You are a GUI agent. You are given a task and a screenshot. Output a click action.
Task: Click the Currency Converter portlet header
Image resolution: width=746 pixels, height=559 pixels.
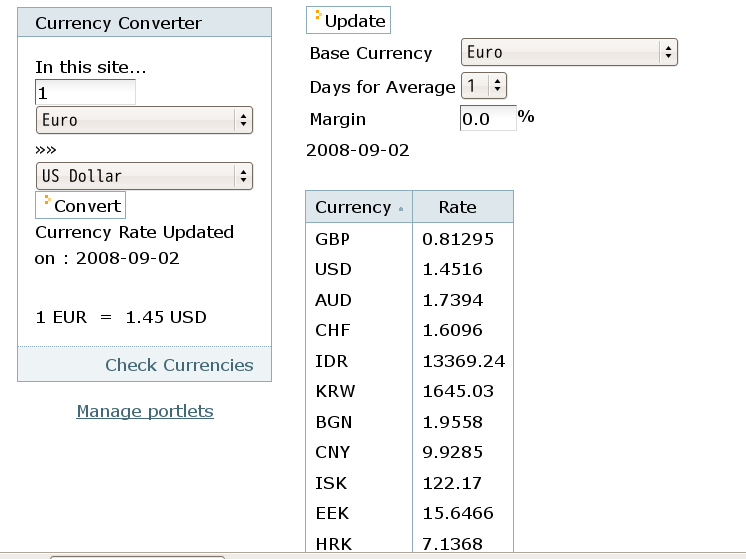[145, 22]
